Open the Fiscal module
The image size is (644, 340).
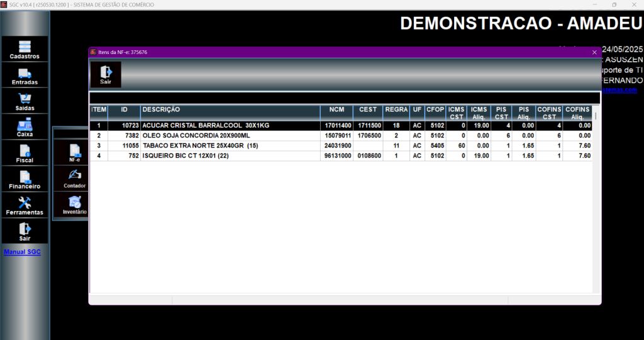pos(25,153)
